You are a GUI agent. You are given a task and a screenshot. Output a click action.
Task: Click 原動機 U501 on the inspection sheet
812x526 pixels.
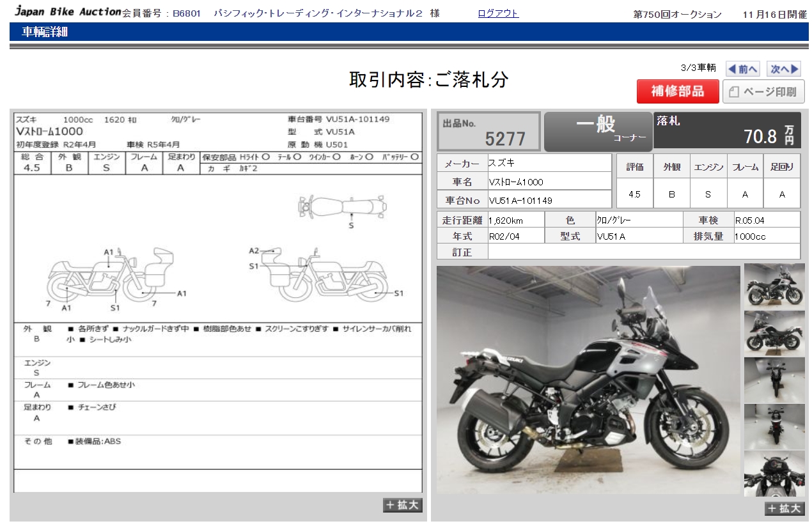[318, 144]
